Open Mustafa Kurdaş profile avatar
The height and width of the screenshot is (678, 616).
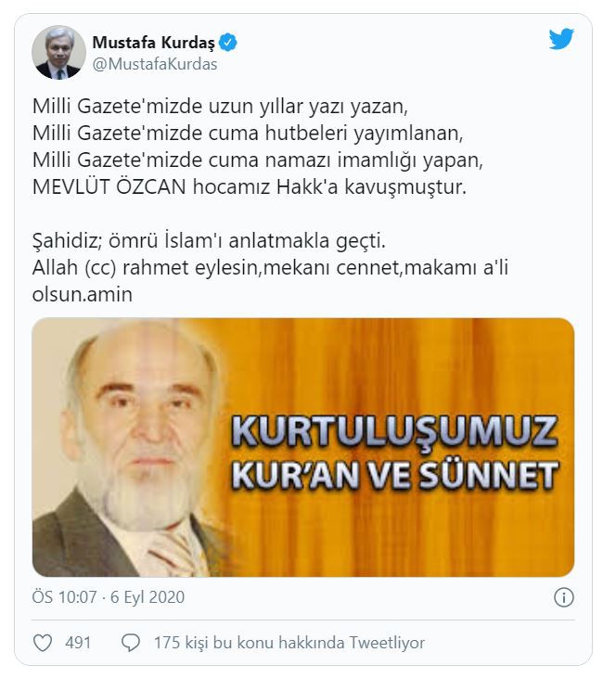(x=58, y=52)
